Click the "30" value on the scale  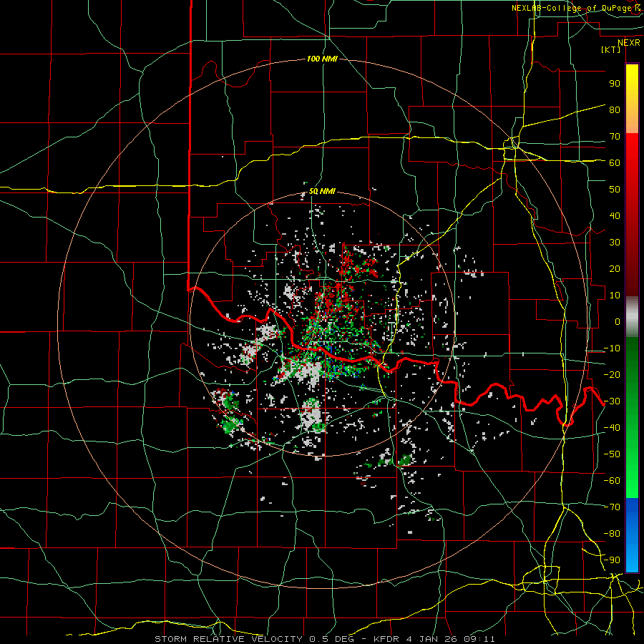[615, 243]
